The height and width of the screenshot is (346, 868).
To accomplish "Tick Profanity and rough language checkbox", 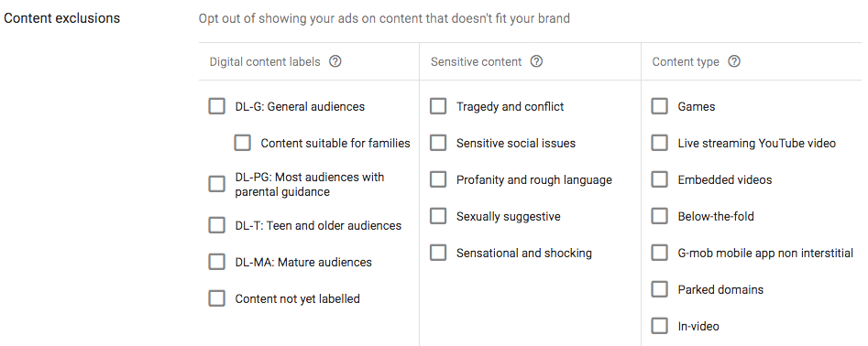I will 438,179.
